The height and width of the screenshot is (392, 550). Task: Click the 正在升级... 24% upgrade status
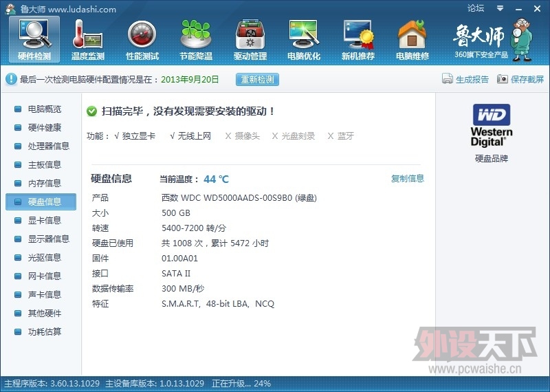241,383
